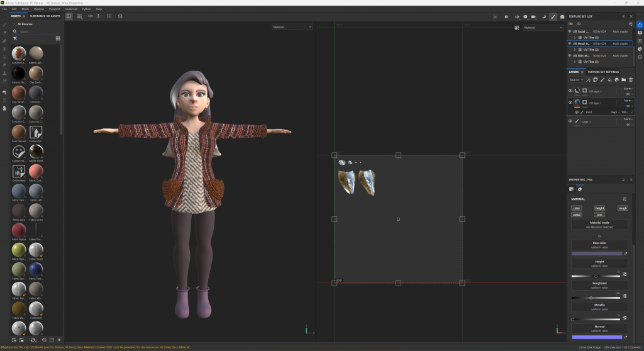Switch to Texture Set Settings tab
This screenshot has height=351, width=644.
pos(603,72)
